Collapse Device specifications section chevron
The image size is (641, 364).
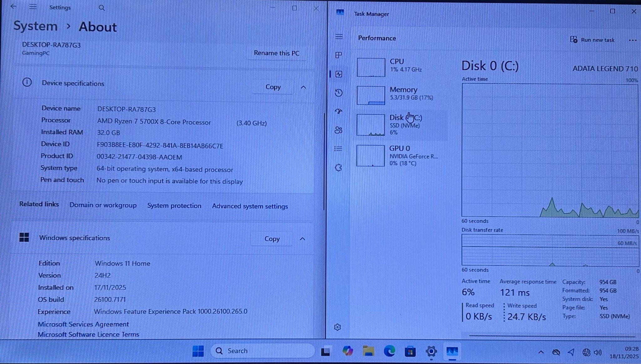303,88
